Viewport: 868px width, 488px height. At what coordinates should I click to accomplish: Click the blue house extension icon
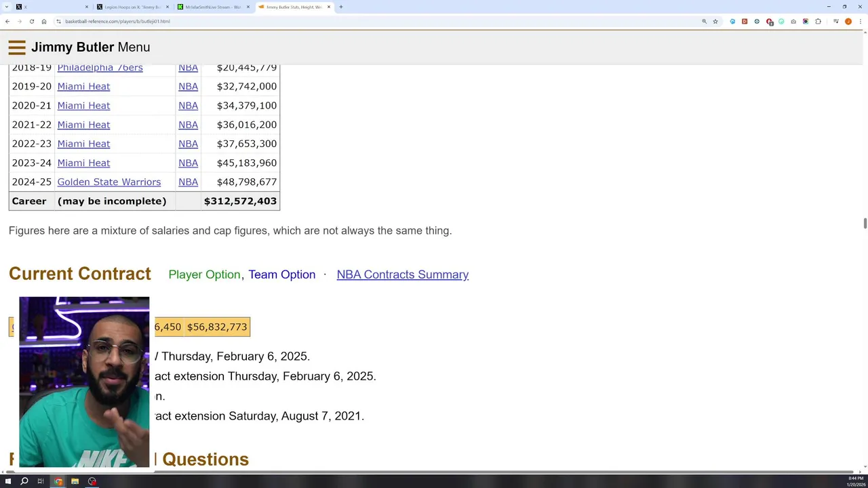click(x=732, y=22)
